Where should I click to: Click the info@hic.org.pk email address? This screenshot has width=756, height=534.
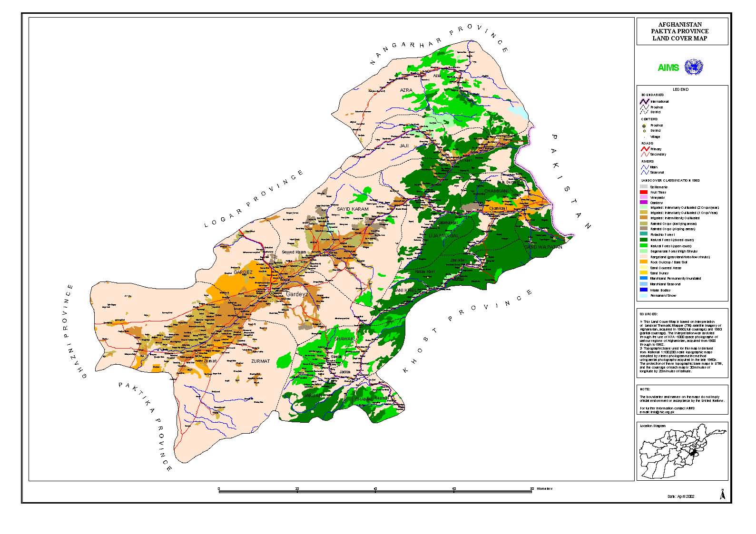pyautogui.click(x=661, y=412)
